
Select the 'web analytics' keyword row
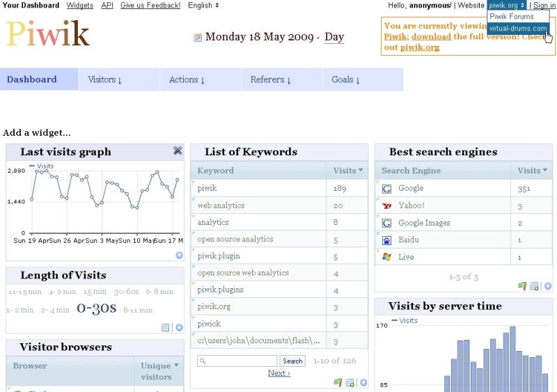click(279, 205)
